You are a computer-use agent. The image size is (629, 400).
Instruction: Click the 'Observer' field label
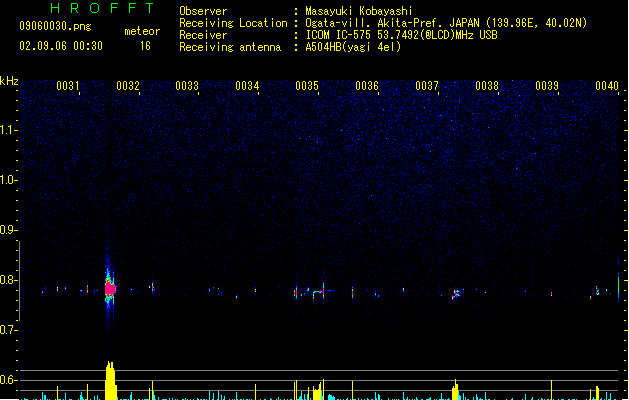click(203, 11)
